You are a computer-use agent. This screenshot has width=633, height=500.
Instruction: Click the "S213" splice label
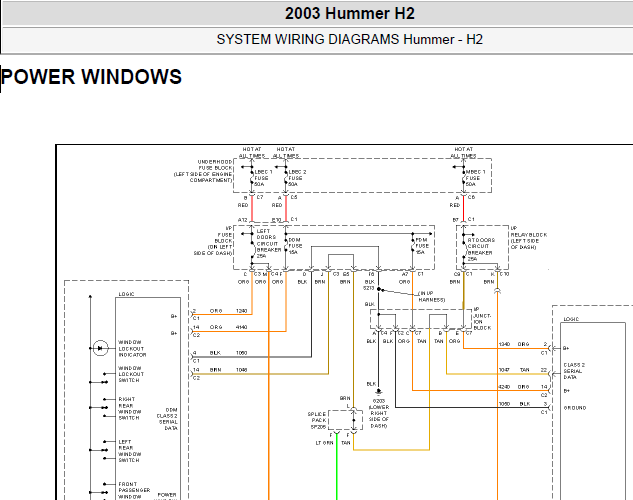(369, 288)
